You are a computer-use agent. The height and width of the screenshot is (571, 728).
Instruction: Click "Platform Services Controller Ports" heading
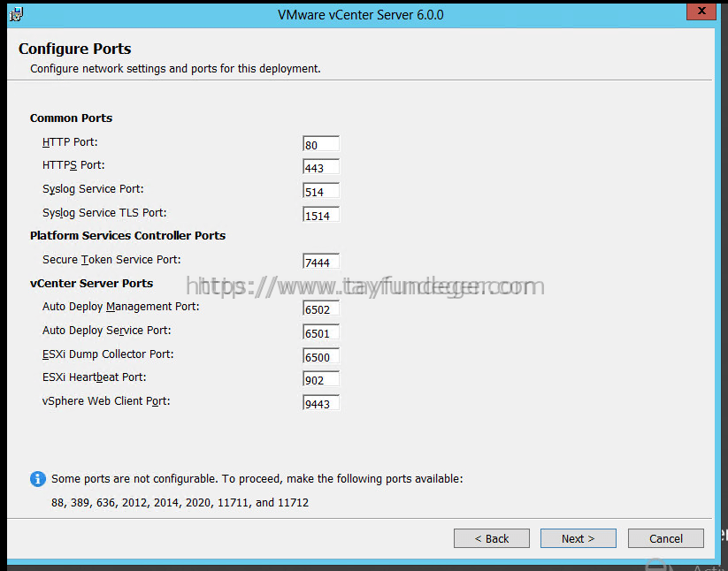point(127,236)
